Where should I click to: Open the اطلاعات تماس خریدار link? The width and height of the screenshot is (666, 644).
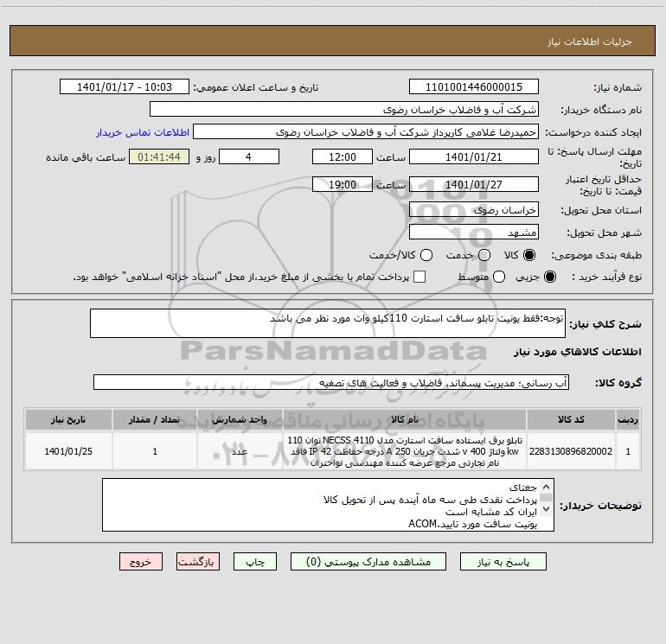(x=143, y=132)
